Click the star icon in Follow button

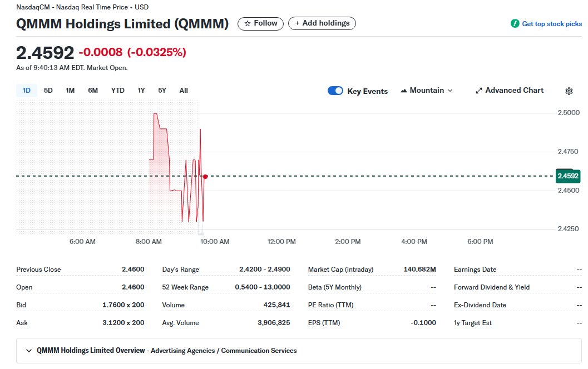pos(248,23)
